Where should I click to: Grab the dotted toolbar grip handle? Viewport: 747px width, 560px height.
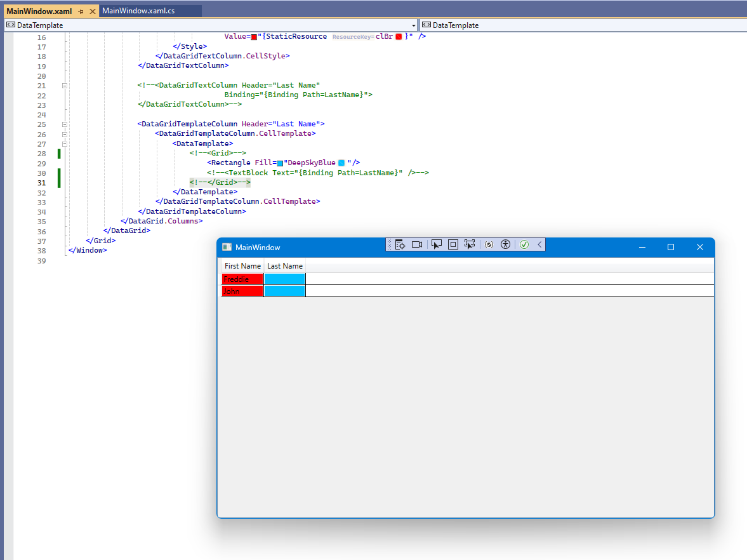click(x=389, y=244)
